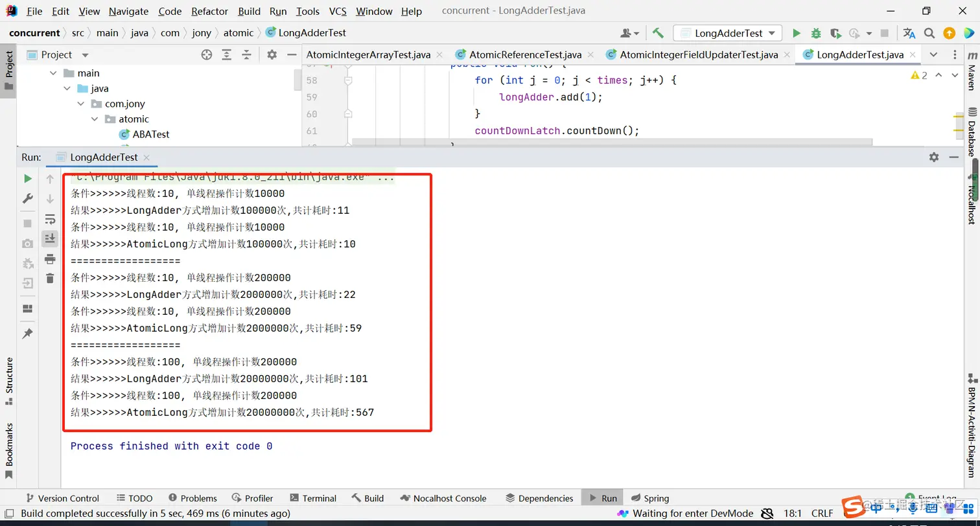
Task: Collapse the main folder
Action: pyautogui.click(x=53, y=73)
